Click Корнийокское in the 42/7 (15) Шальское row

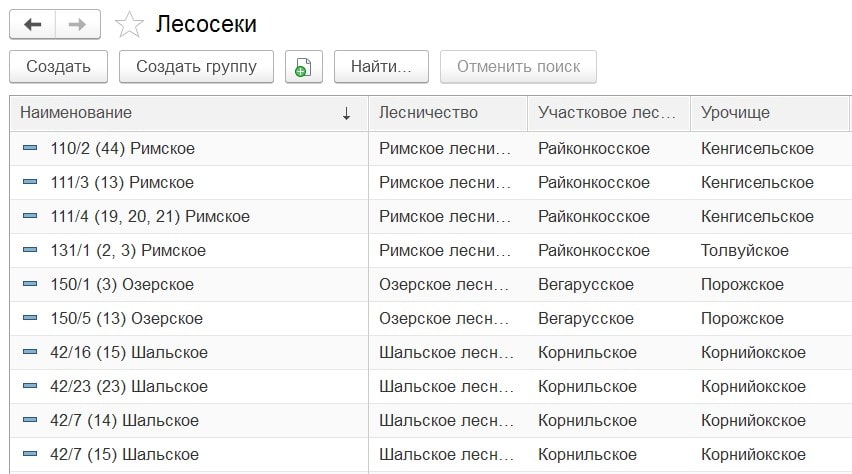[x=753, y=454]
